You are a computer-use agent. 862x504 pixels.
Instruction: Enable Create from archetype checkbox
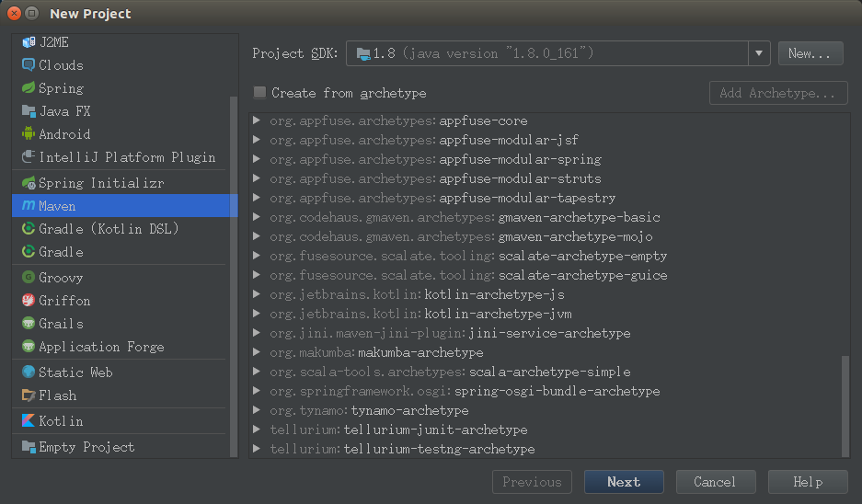tap(259, 92)
